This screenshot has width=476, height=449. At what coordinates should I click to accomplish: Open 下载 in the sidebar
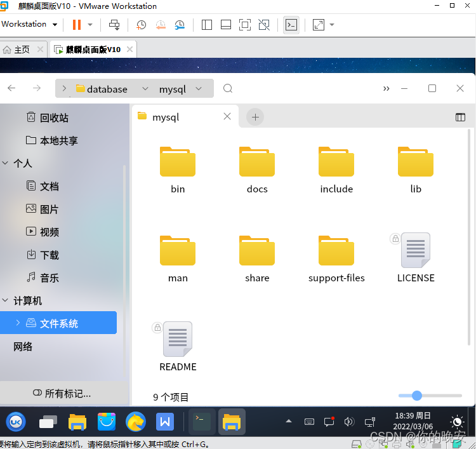coord(43,255)
